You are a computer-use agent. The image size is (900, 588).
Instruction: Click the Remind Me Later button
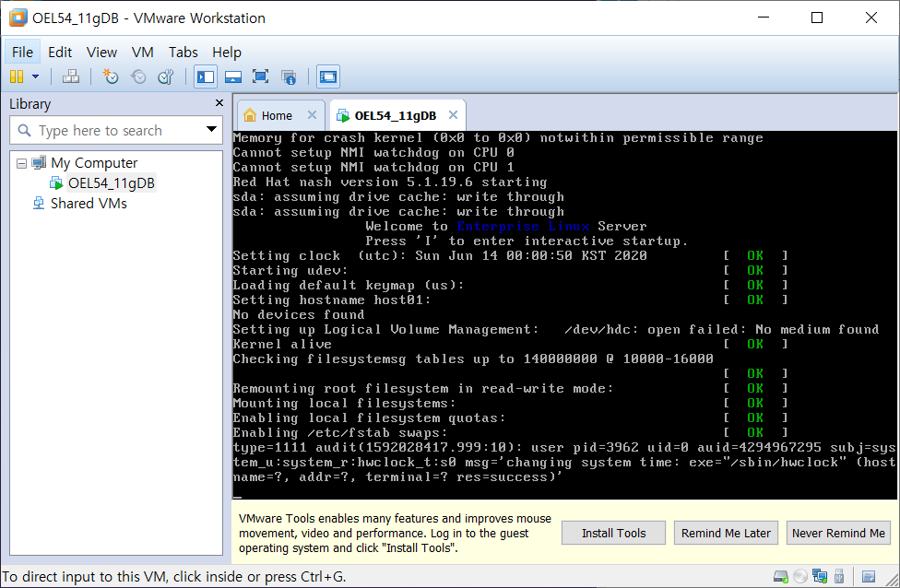click(726, 533)
